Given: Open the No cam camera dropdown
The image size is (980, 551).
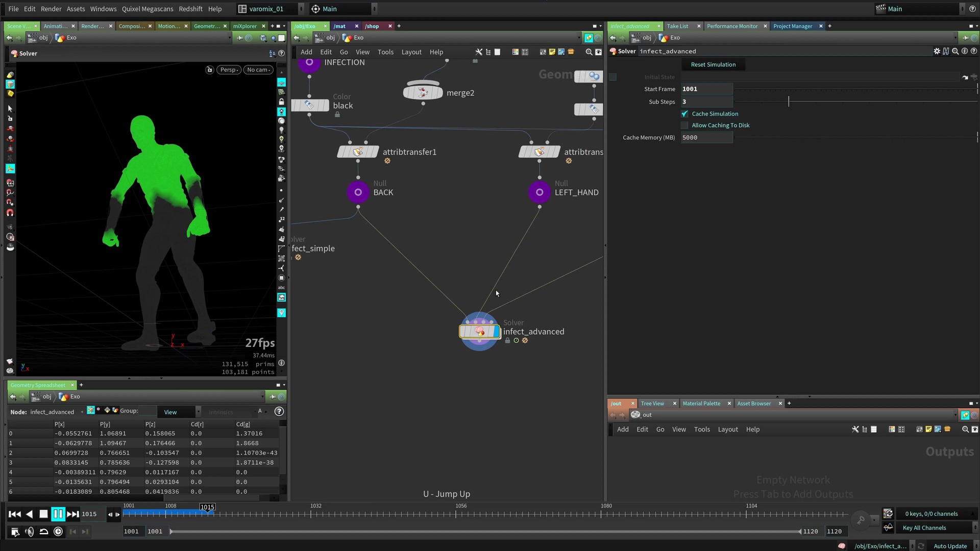Looking at the screenshot, I should [259, 70].
